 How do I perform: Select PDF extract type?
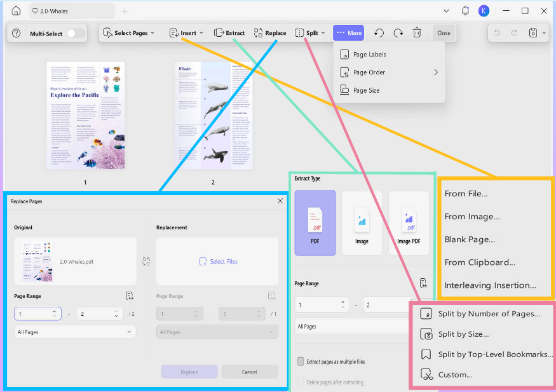coord(315,222)
